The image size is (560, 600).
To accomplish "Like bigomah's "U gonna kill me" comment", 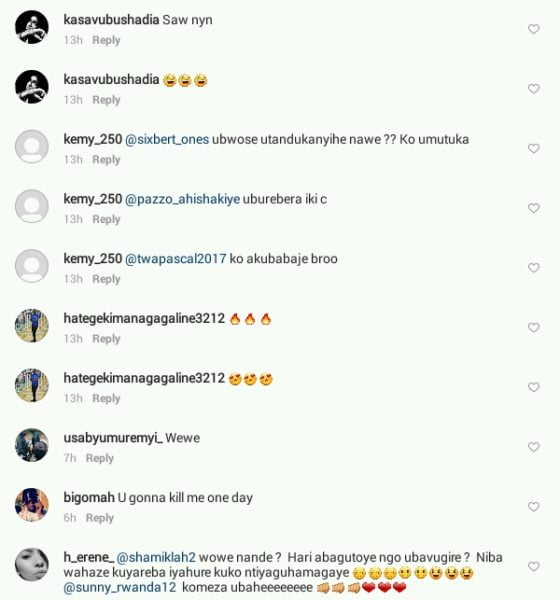I will (534, 507).
